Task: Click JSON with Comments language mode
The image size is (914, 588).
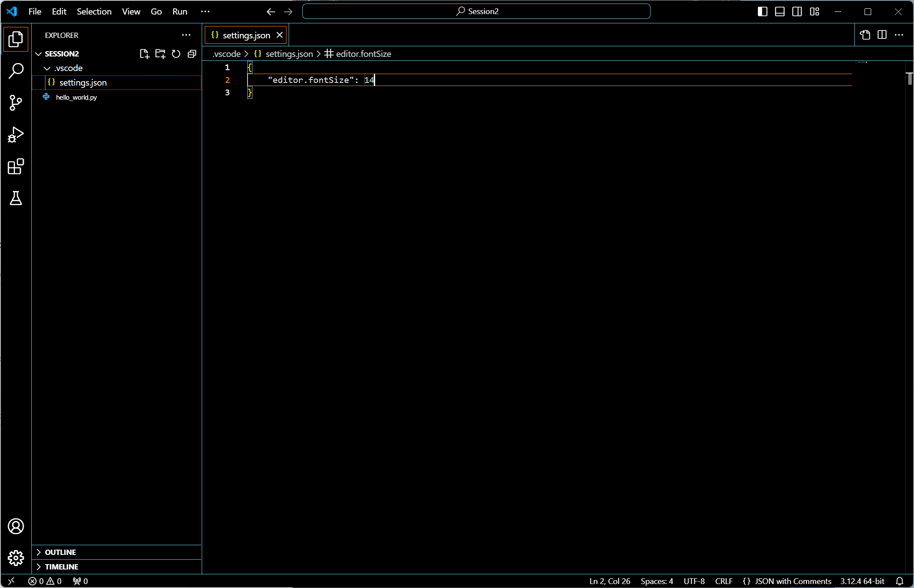Action: pos(793,581)
